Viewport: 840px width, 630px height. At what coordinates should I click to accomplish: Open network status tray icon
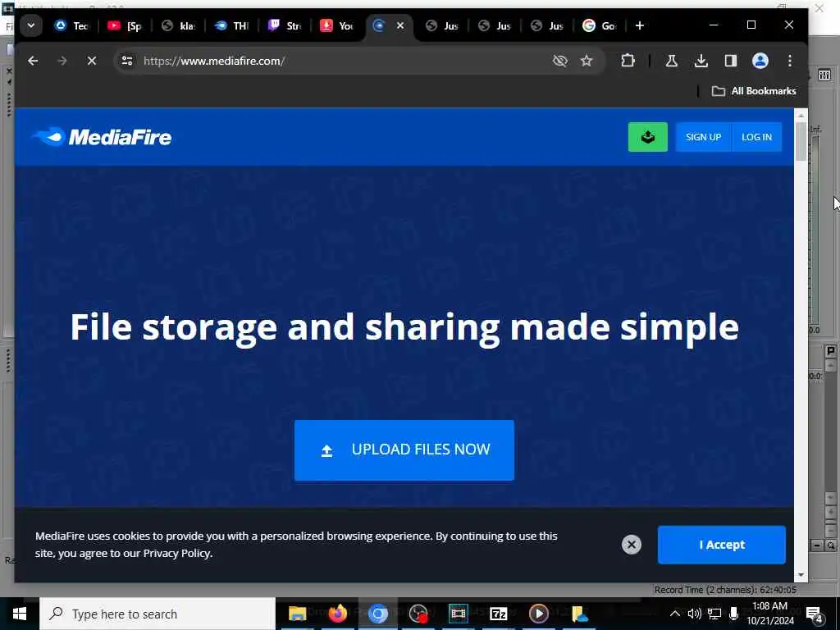(714, 614)
